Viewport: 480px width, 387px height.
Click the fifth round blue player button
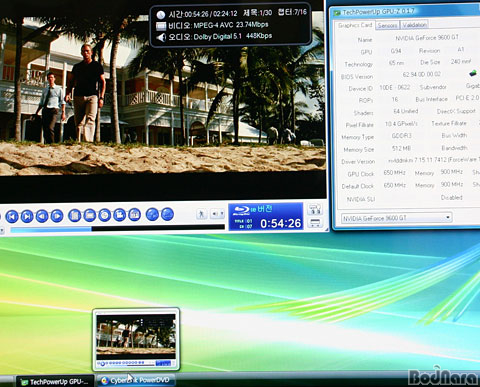point(75,216)
